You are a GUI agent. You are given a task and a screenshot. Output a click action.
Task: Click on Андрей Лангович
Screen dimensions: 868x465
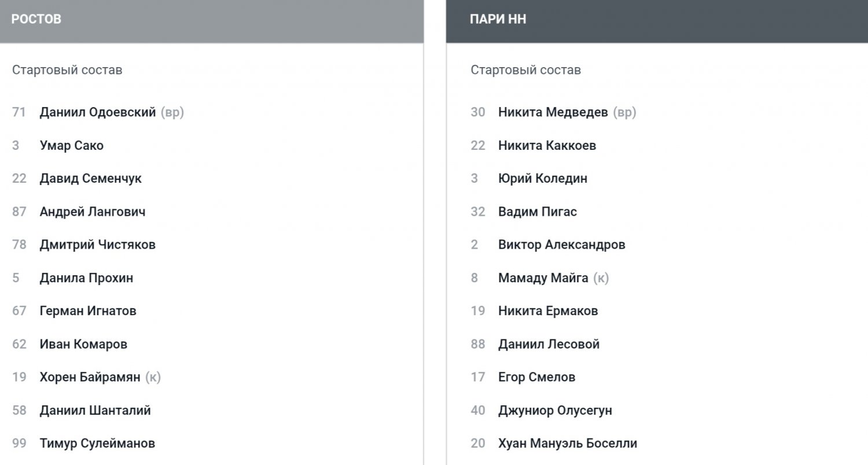(92, 212)
